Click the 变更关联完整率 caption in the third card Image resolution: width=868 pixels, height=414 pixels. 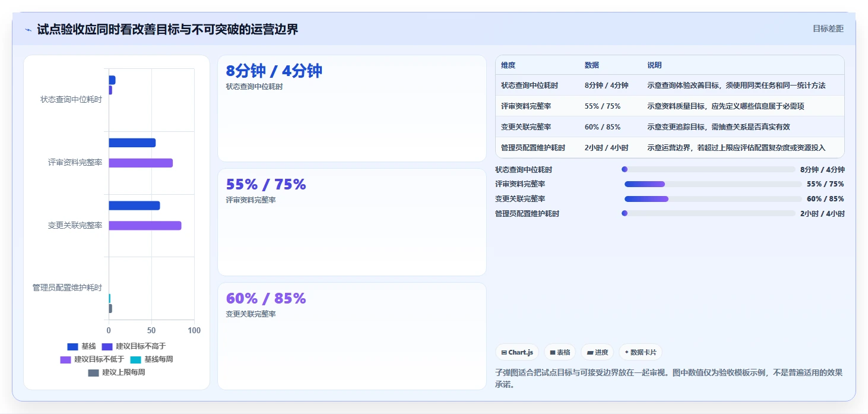(251, 314)
